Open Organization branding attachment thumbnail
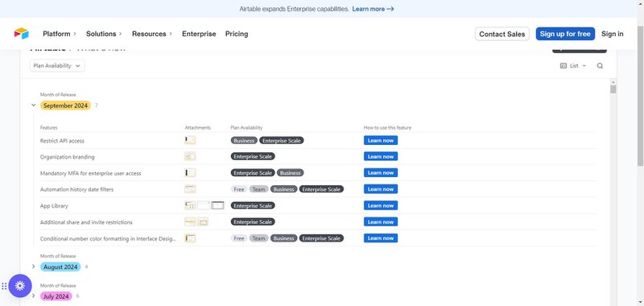The image size is (644, 306). coord(190,156)
